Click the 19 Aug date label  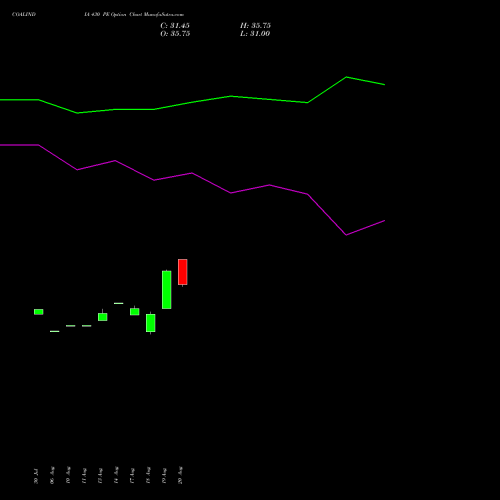coord(164,475)
